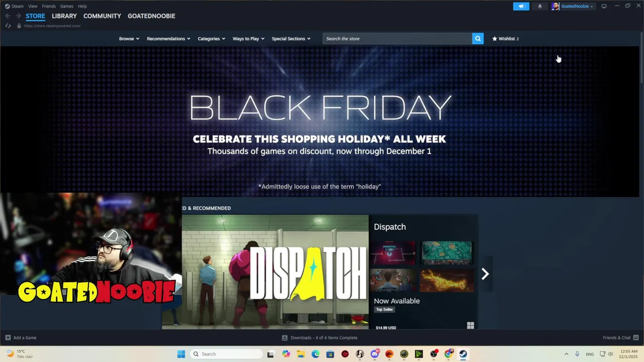Click the microphone tray icon
Viewport: 644px width, 362px height.
pos(577,354)
